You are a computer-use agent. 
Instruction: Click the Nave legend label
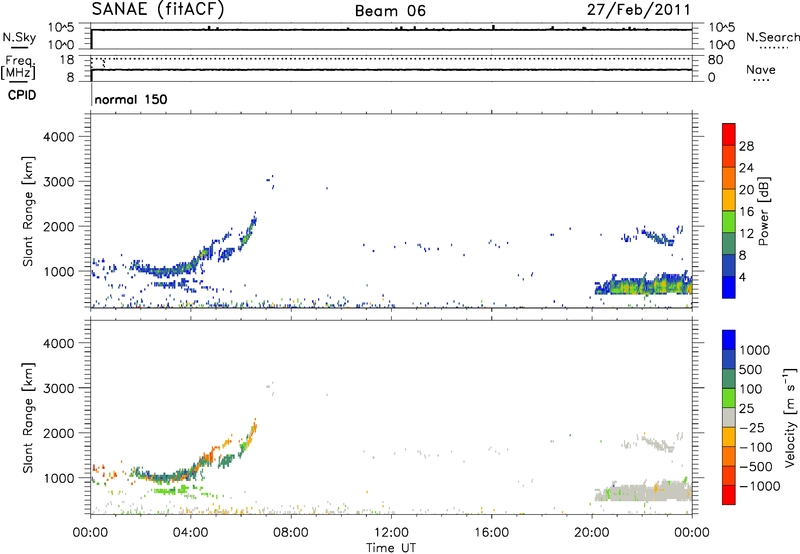point(760,70)
